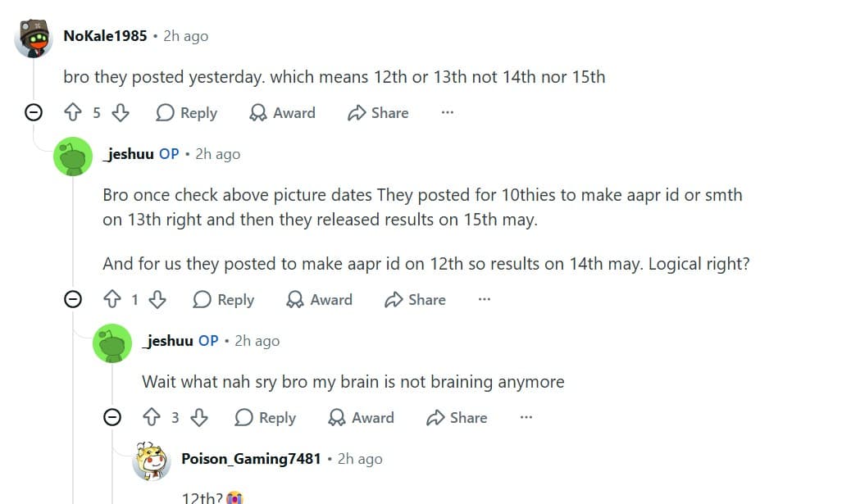Viewport: 851px width, 504px height.
Task: Collapse NoKale1985's comment thread
Action: [x=34, y=112]
